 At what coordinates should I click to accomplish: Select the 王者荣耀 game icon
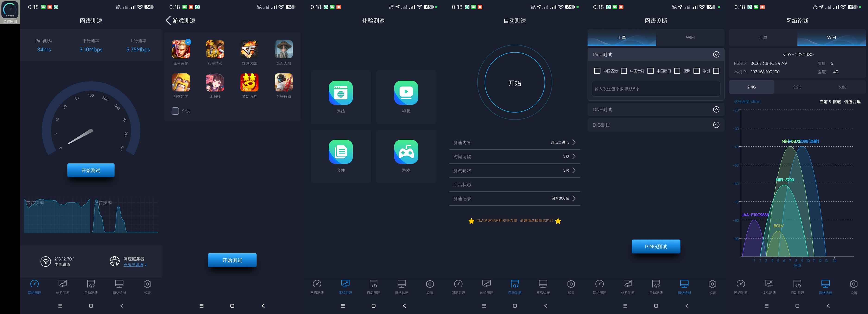[181, 49]
